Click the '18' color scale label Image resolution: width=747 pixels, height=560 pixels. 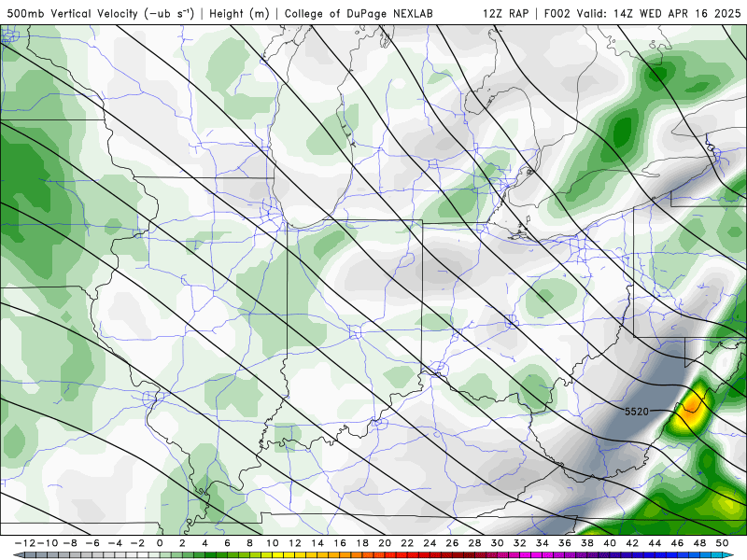[x=362, y=543]
